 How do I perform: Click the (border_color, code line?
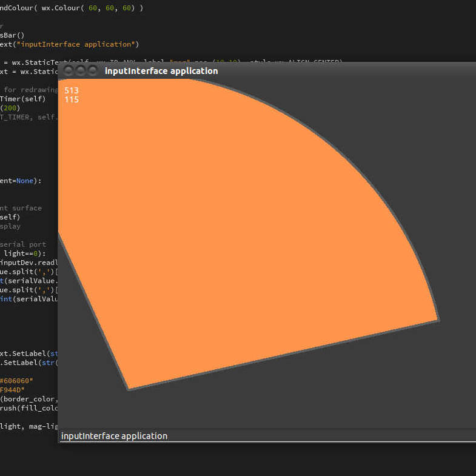coord(29,399)
